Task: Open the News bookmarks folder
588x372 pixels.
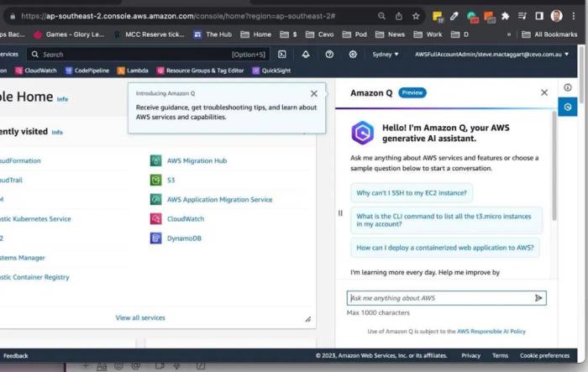Action: point(390,34)
